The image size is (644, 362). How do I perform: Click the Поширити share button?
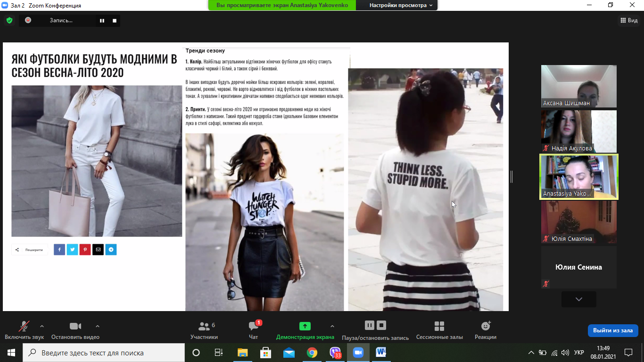pos(30,250)
